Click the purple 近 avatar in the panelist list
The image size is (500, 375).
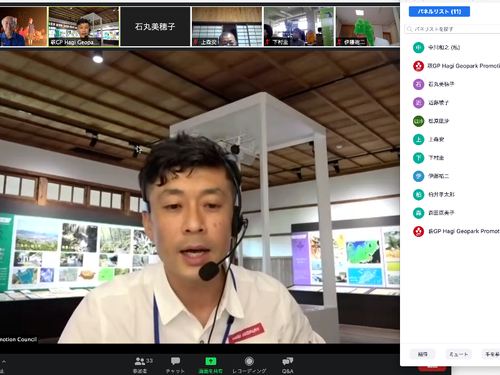[418, 103]
